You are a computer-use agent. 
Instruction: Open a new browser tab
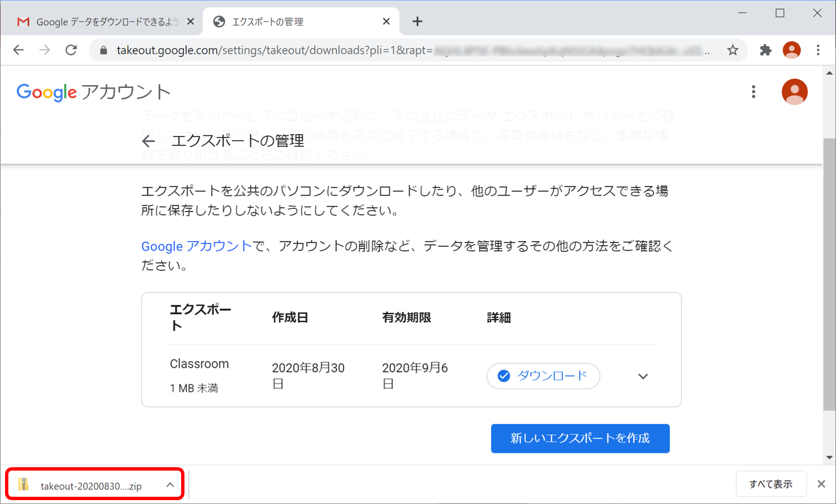417,22
